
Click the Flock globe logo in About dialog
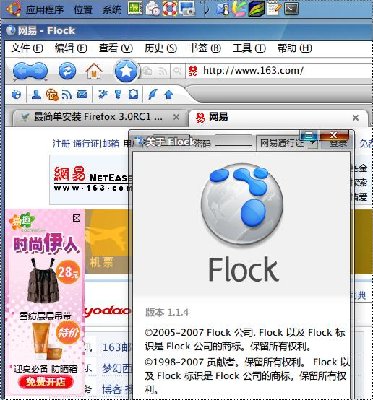(x=242, y=204)
